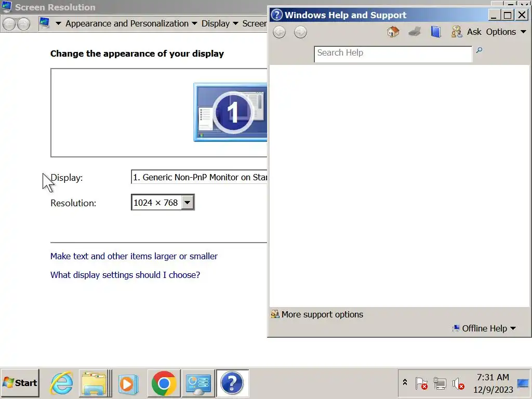This screenshot has width=532, height=399.
Task: Focus the Search Help input field
Action: point(393,54)
